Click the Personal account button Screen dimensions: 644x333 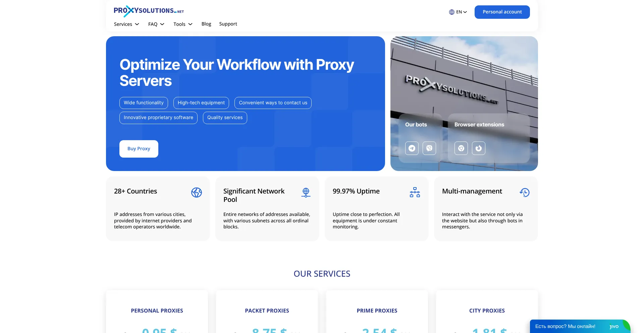click(502, 12)
